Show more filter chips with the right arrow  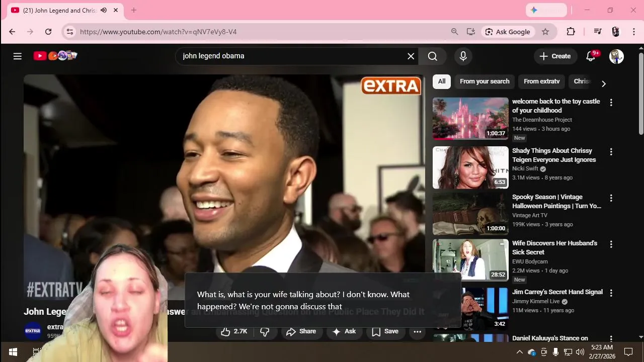pos(603,83)
